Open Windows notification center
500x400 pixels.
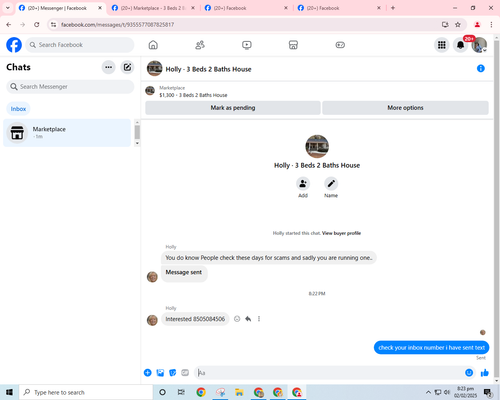tap(488, 393)
